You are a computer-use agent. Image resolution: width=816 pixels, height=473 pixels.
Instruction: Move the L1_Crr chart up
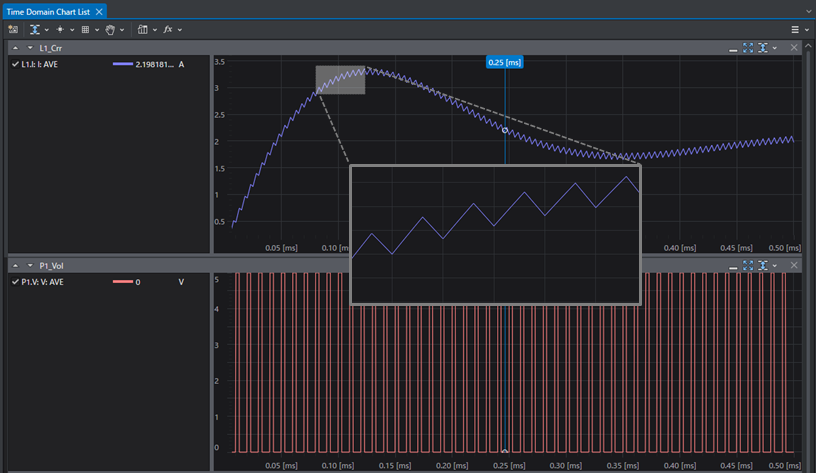coord(15,48)
